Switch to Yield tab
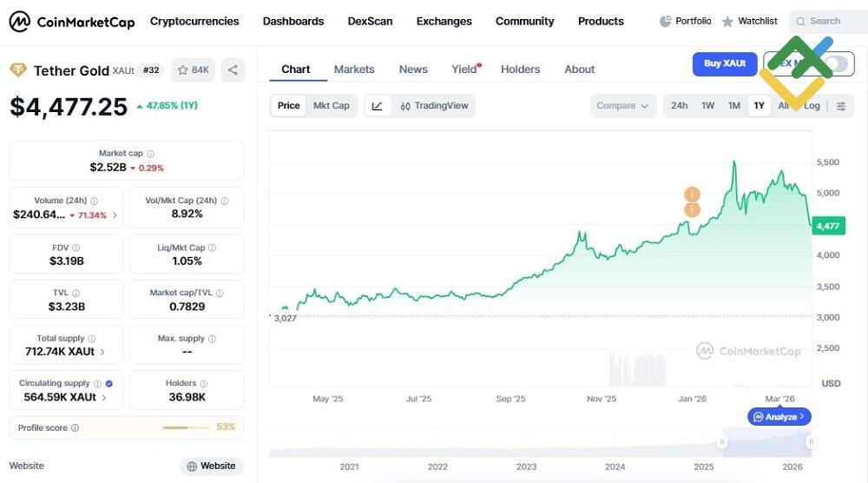Screen dimensions: 868x483 point(464,69)
